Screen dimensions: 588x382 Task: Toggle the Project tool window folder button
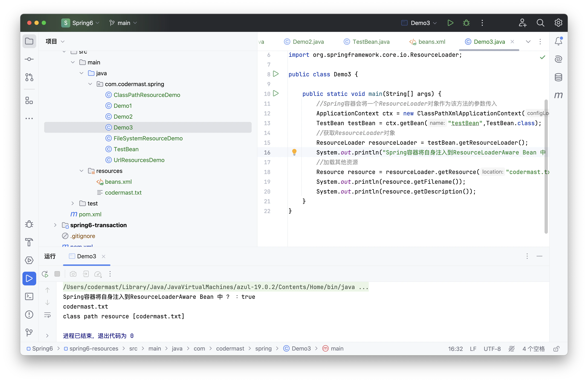[x=29, y=41]
